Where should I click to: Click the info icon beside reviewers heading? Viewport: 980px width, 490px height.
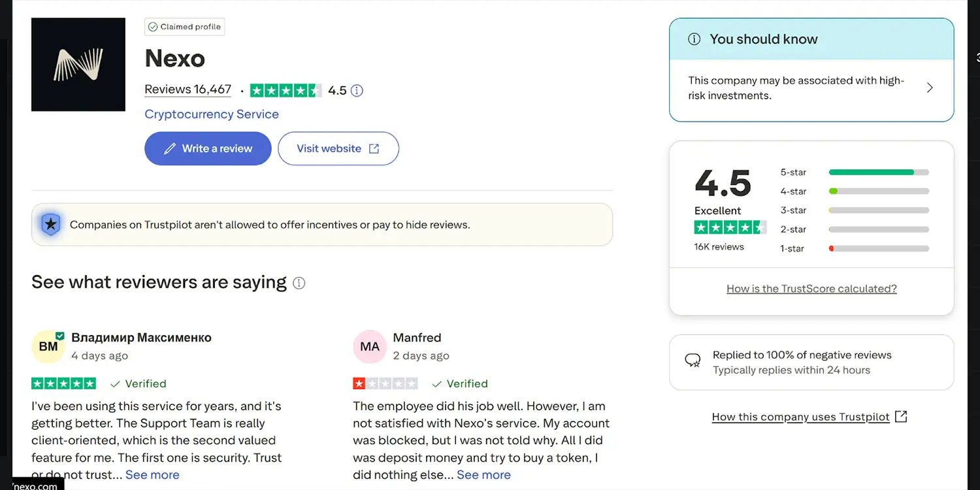tap(299, 283)
